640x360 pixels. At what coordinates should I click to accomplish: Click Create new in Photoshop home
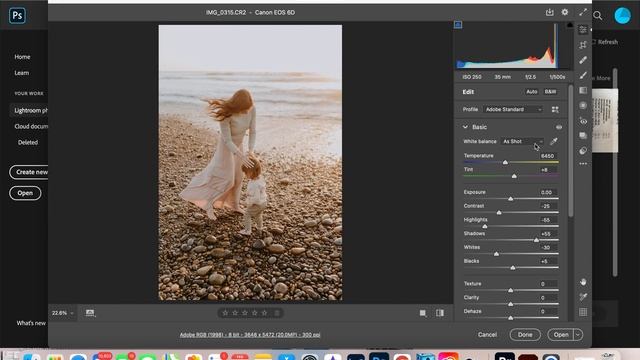coord(29,172)
